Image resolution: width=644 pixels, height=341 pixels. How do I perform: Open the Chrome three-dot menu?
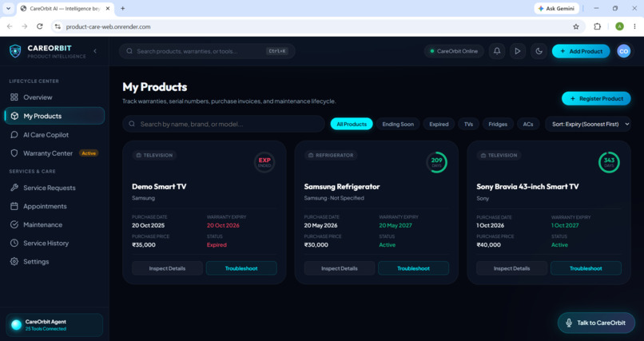[634, 26]
